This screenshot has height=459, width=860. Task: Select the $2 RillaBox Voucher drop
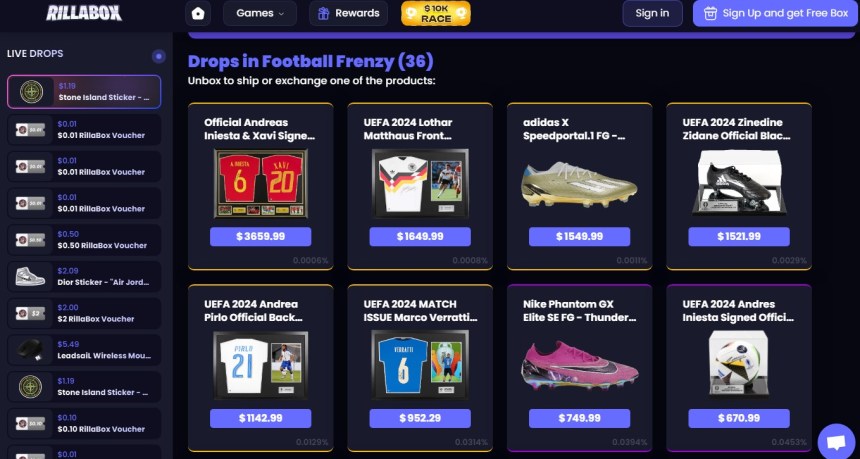84,313
